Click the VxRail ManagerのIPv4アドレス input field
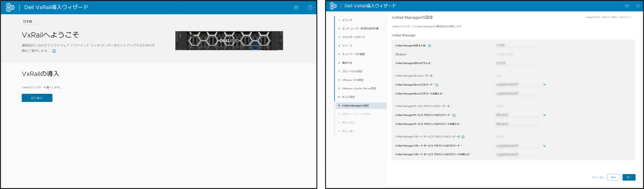The width and height of the screenshot is (644, 189). tap(517, 63)
